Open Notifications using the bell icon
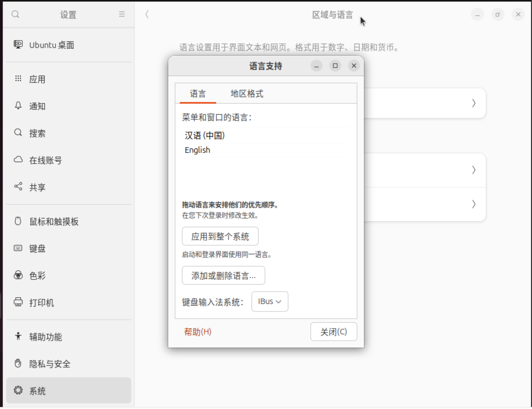 pyautogui.click(x=18, y=106)
